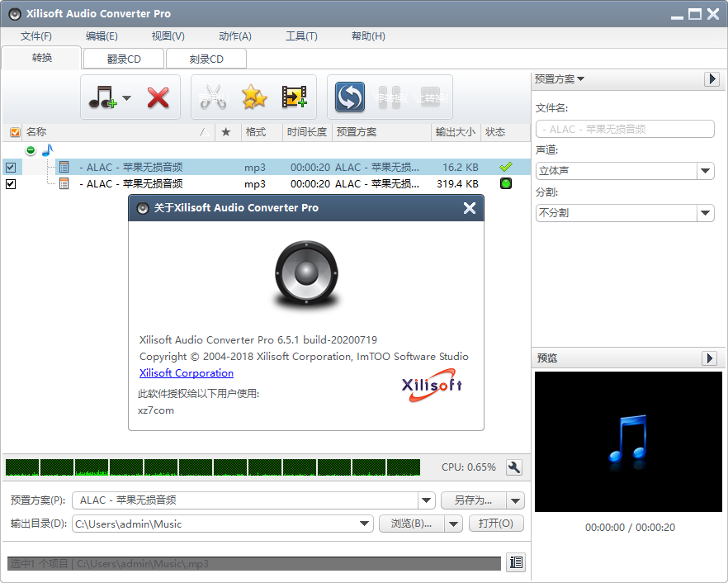The image size is (728, 583).
Task: Sort by the 格式 column header
Action: [x=262, y=132]
